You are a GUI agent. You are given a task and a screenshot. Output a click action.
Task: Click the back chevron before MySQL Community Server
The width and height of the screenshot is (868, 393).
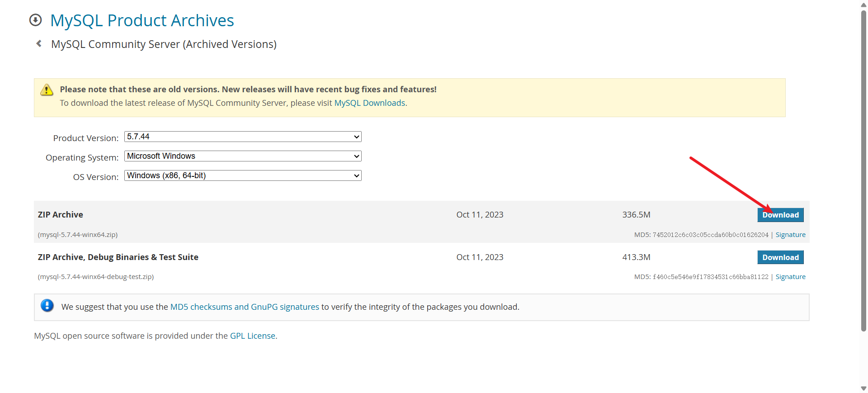coord(39,43)
